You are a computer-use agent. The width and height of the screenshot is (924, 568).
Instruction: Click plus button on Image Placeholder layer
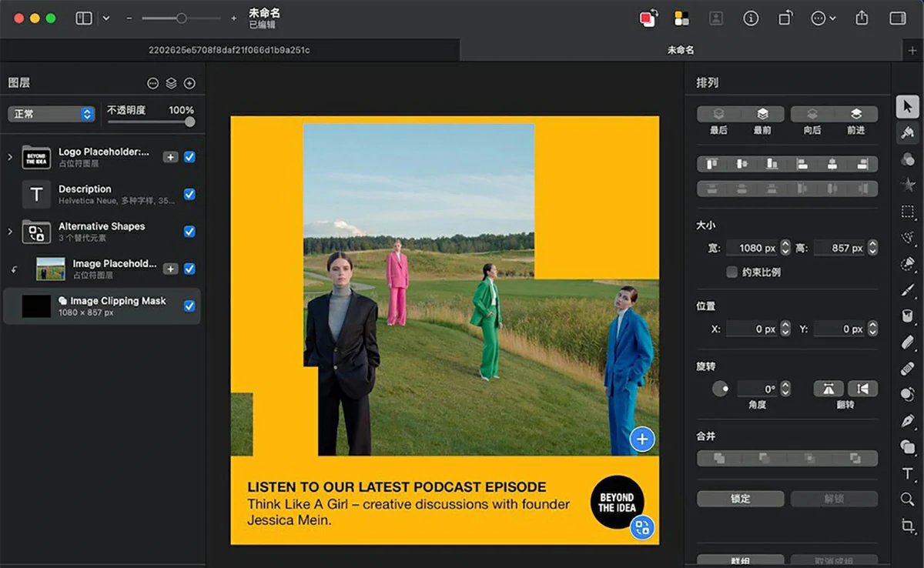point(171,269)
